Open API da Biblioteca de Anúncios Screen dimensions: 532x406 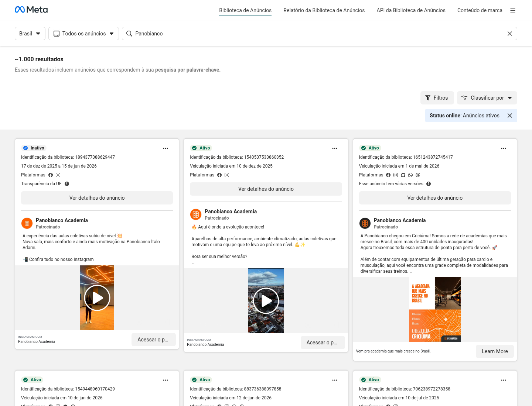pyautogui.click(x=411, y=10)
